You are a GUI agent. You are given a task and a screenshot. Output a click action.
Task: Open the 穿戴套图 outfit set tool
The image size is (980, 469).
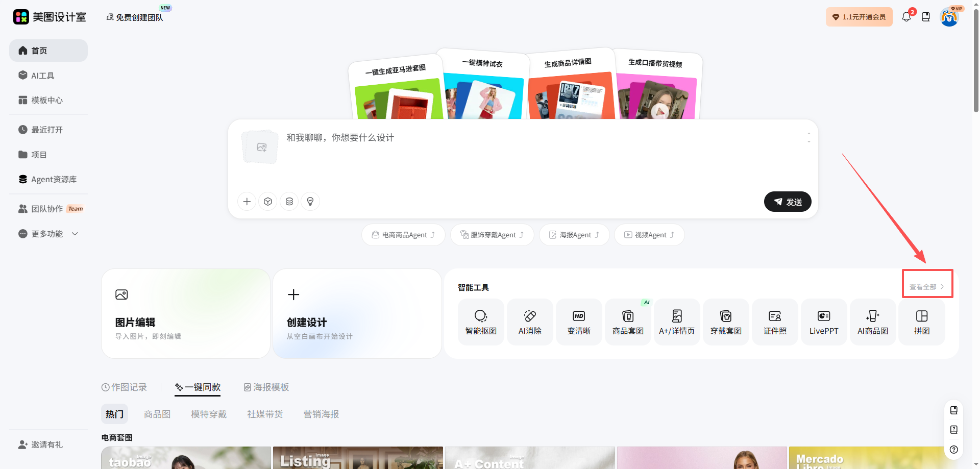pos(725,322)
